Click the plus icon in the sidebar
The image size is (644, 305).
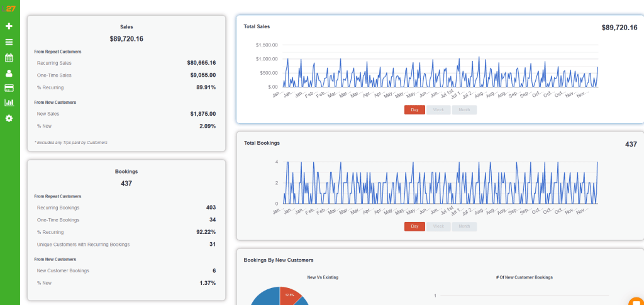[9, 26]
